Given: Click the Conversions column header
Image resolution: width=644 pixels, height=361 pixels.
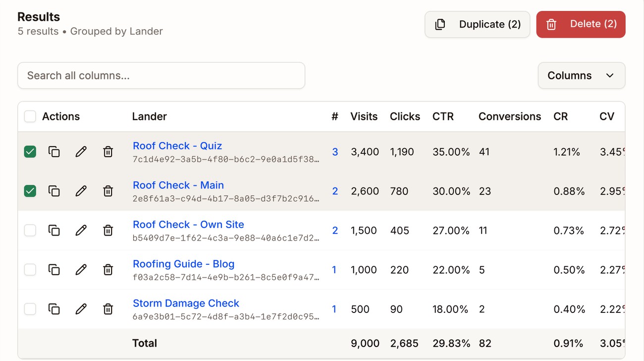Looking at the screenshot, I should [510, 117].
